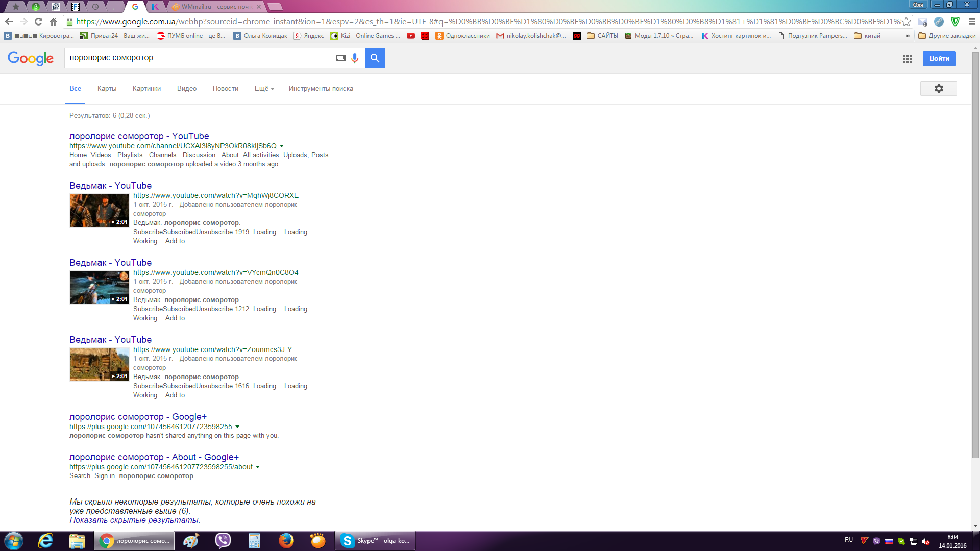Open search settings gear
980x551 pixels.
coord(939,89)
